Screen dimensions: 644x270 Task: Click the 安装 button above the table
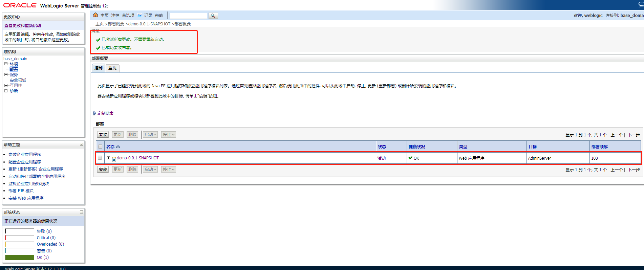click(x=103, y=135)
